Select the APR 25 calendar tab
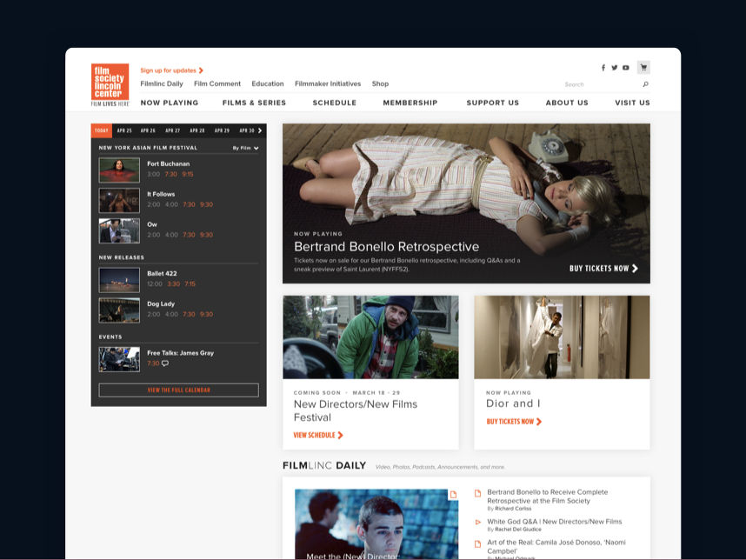Image resolution: width=746 pixels, height=560 pixels. pos(124,130)
